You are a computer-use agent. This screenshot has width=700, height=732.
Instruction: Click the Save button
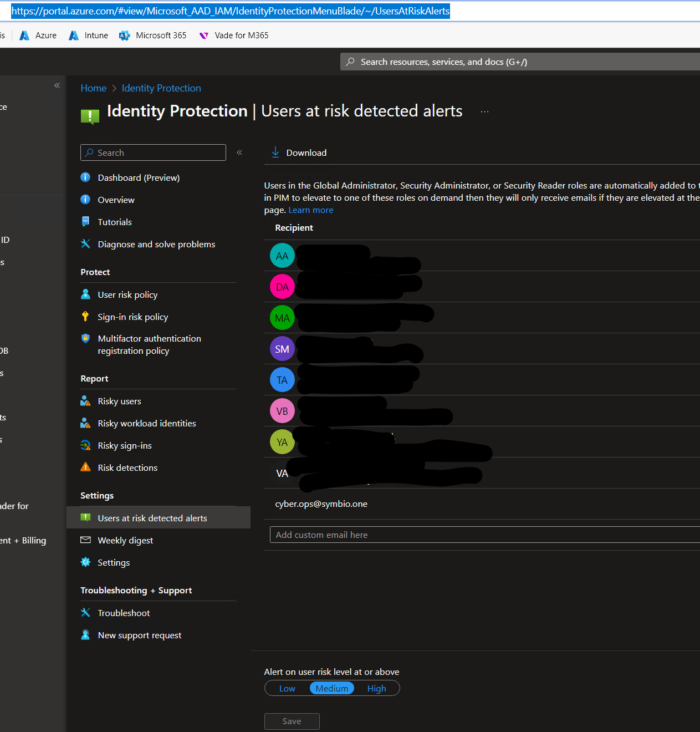click(292, 721)
